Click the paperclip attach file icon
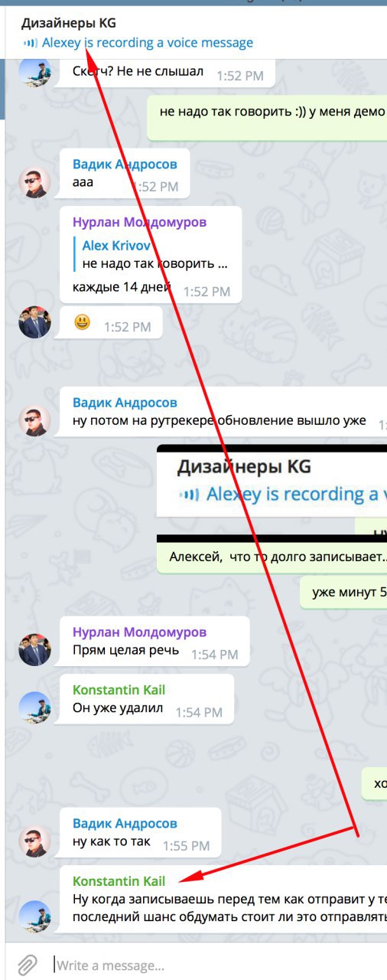Image resolution: width=387 pixels, height=980 pixels. click(x=28, y=963)
